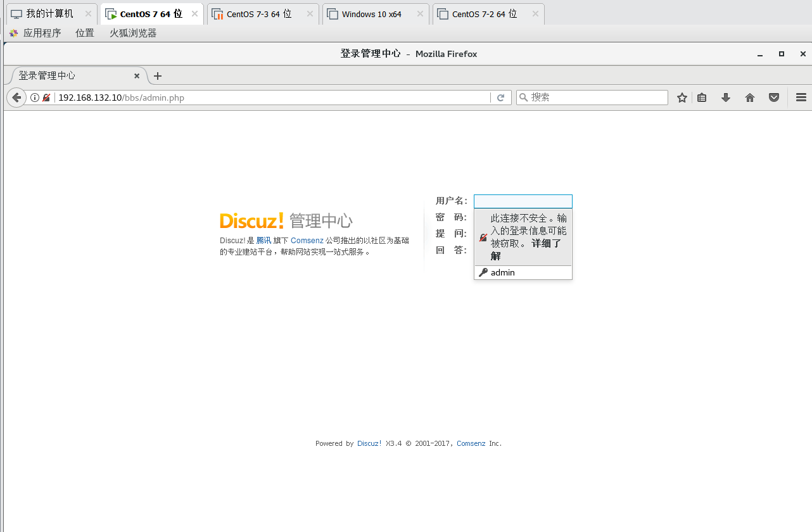The height and width of the screenshot is (532, 812).
Task: Switch to the Windows 10 x64 tab
Action: pyautogui.click(x=376, y=14)
